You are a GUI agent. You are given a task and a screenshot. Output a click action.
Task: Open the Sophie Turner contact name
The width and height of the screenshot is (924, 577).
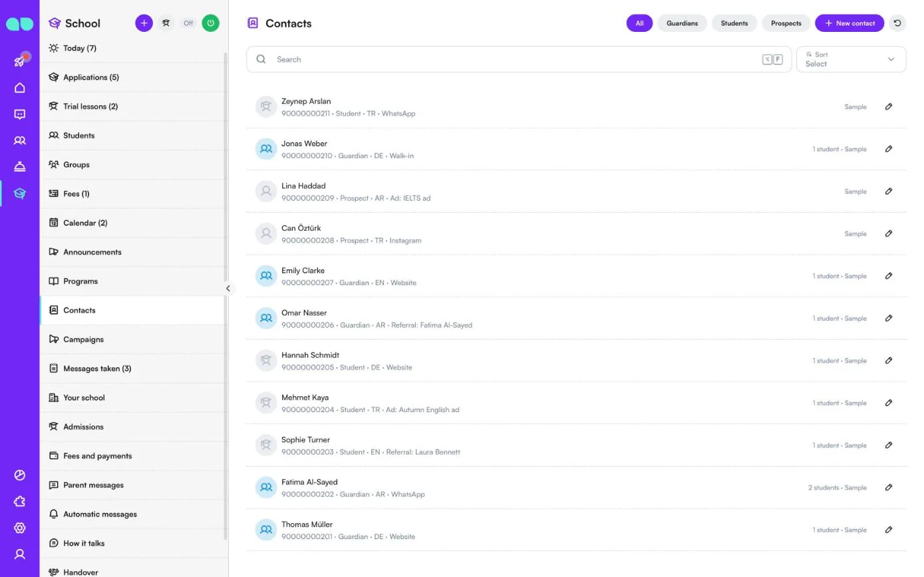pos(305,440)
